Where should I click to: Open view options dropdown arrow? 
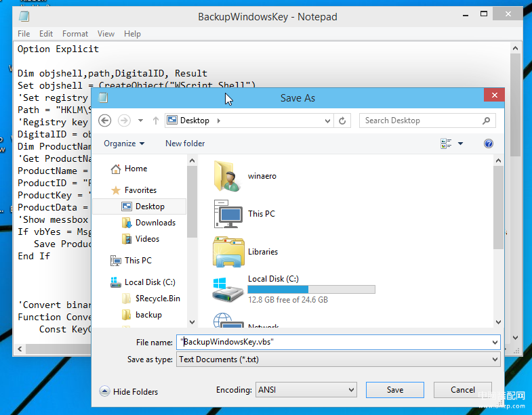click(460, 144)
